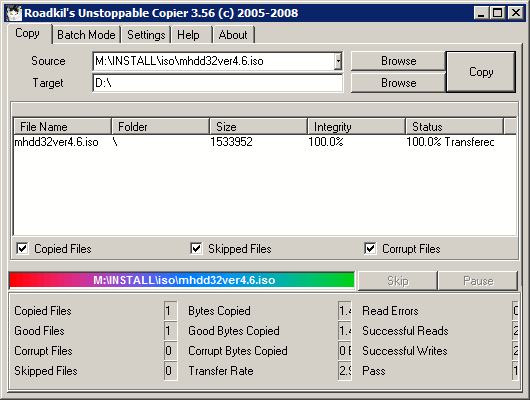Click into the Source path field

click(213, 61)
